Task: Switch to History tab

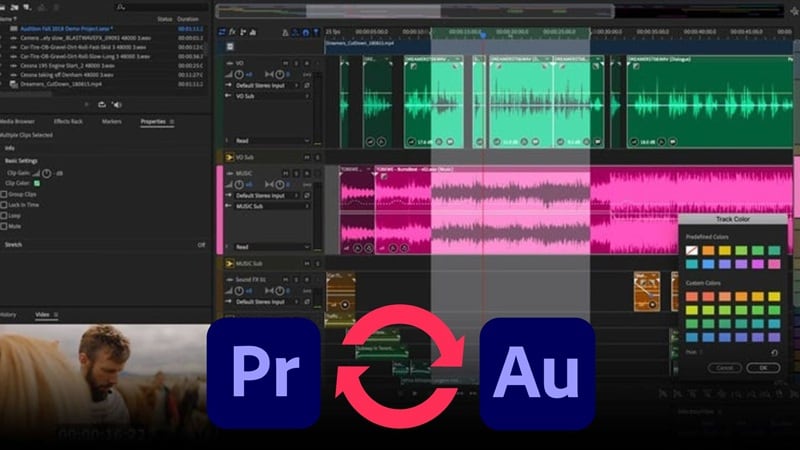Action: click(x=8, y=315)
